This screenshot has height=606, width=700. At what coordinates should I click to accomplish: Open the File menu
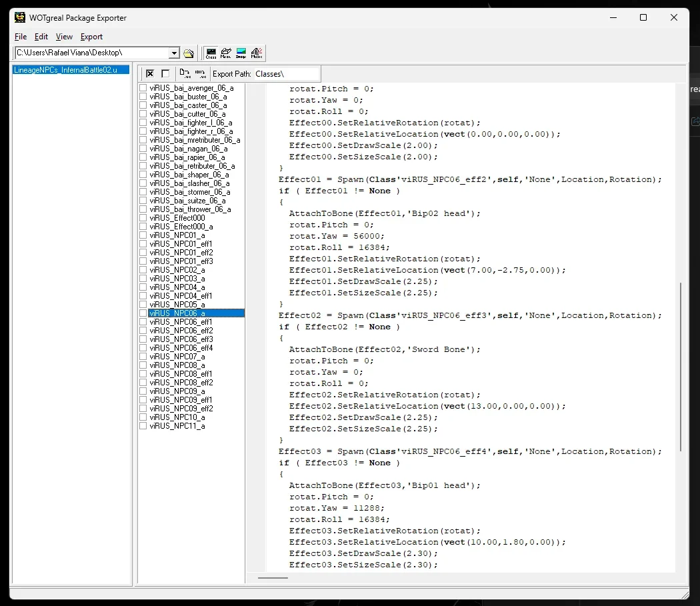pyautogui.click(x=21, y=37)
